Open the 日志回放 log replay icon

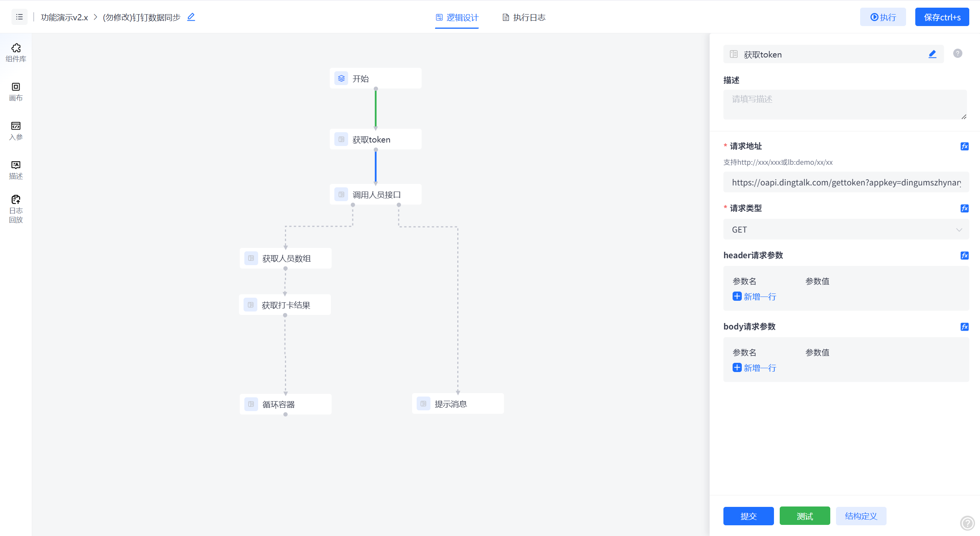[x=16, y=209]
